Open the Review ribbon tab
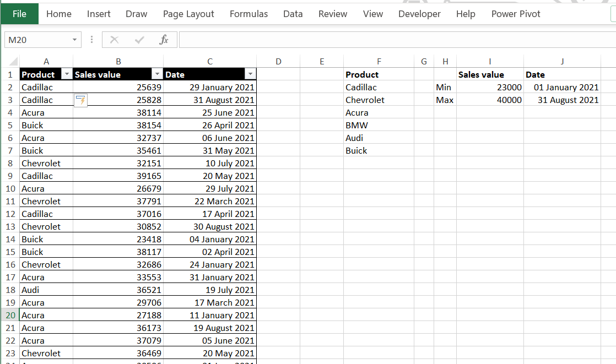Viewport: 616px width, 364px height. tap(333, 14)
